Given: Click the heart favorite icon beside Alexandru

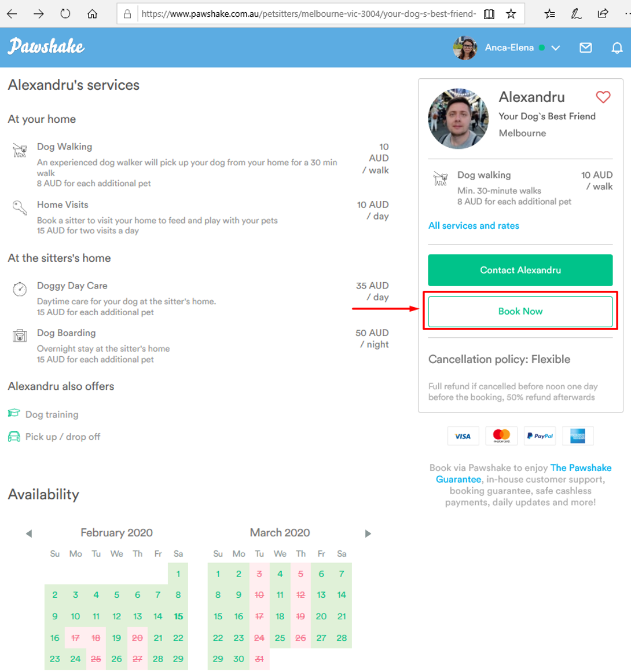Looking at the screenshot, I should pos(603,97).
